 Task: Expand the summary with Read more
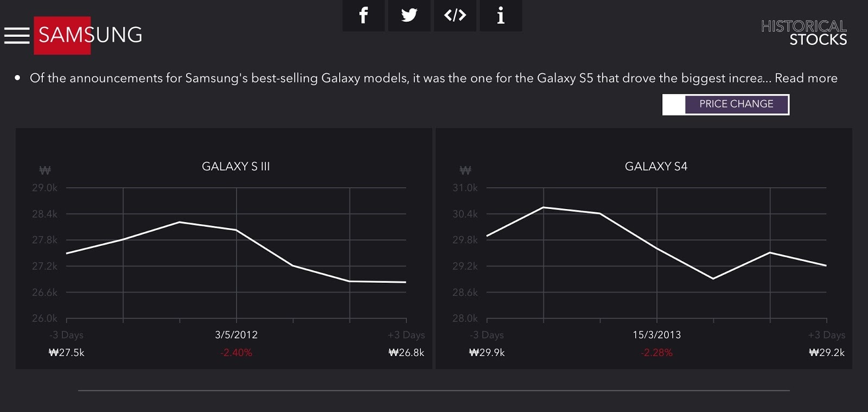tap(806, 78)
